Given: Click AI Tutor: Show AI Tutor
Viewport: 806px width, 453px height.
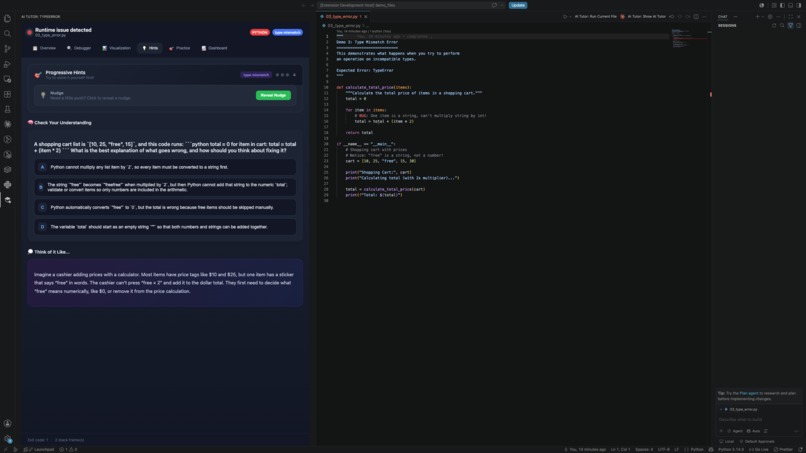Looking at the screenshot, I should pos(647,16).
